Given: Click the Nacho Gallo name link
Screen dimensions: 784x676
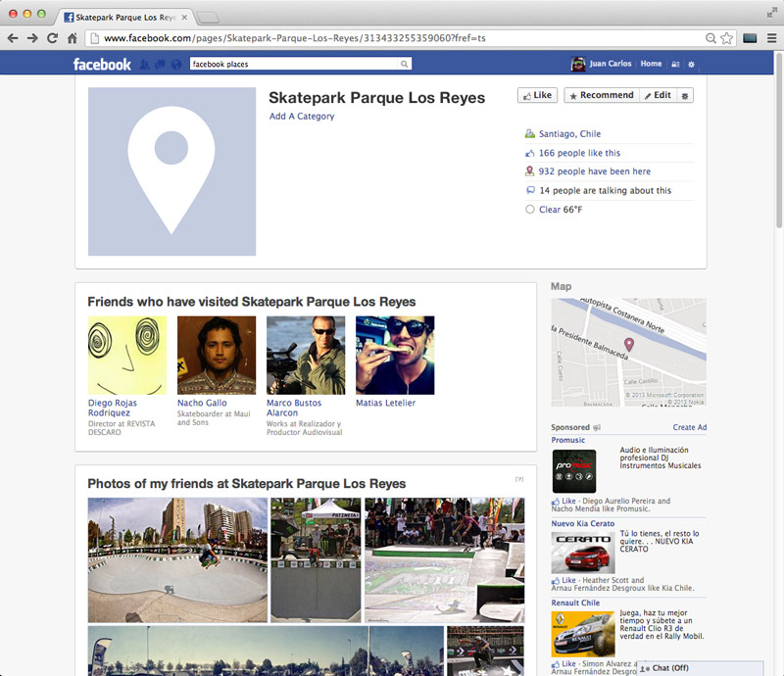Looking at the screenshot, I should [202, 403].
